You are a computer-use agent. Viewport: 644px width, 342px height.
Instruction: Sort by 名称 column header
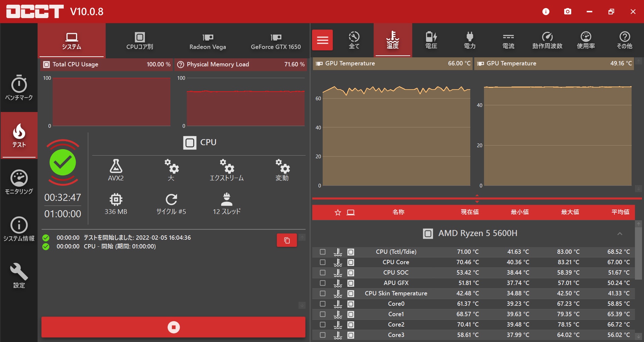coord(398,212)
